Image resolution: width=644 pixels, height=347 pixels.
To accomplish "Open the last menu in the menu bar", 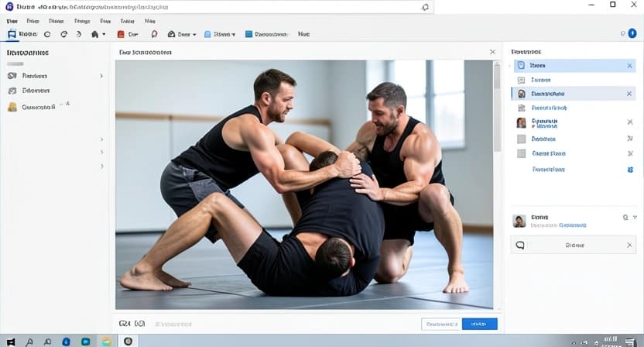I will click(149, 21).
